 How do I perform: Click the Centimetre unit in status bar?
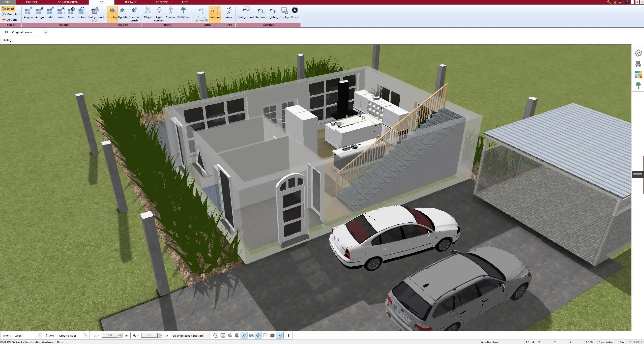606,342
